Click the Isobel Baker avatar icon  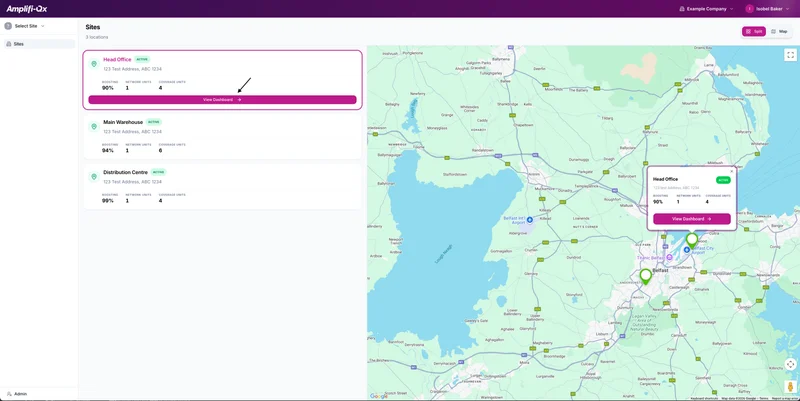point(749,8)
